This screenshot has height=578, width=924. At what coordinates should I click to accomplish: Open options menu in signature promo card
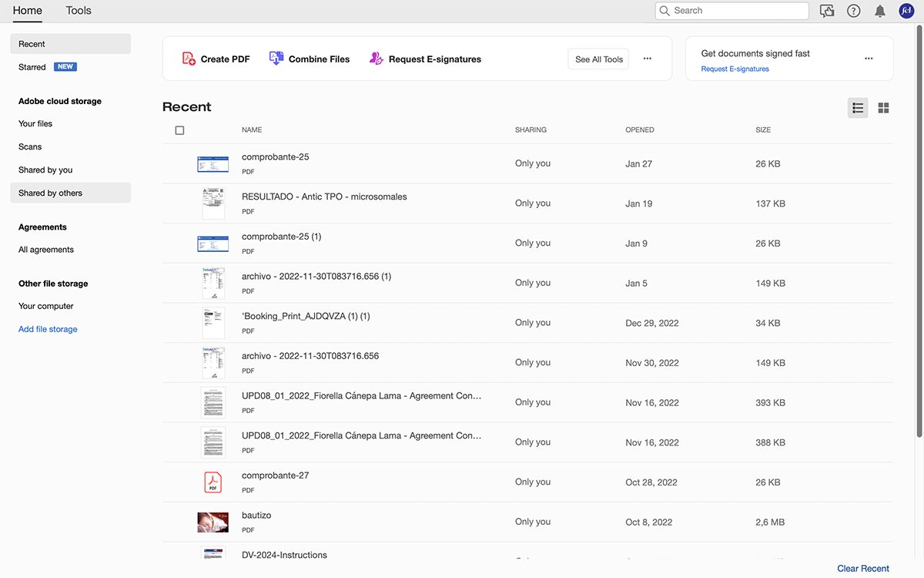(869, 59)
